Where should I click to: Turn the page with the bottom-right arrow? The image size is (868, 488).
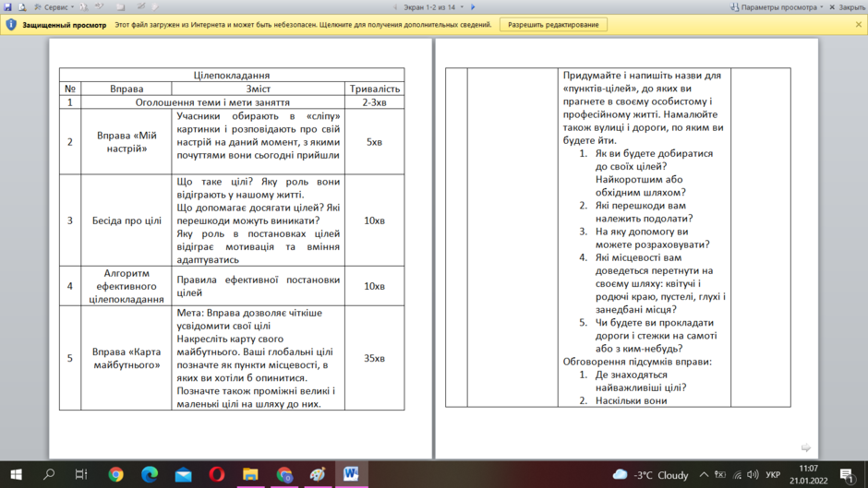coord(805,447)
